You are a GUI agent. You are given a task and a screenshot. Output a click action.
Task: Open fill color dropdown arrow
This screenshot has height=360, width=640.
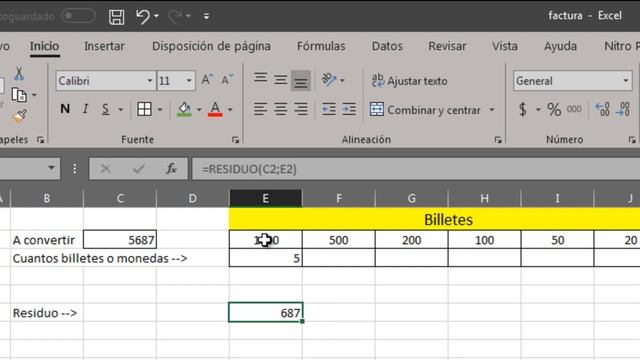[199, 109]
